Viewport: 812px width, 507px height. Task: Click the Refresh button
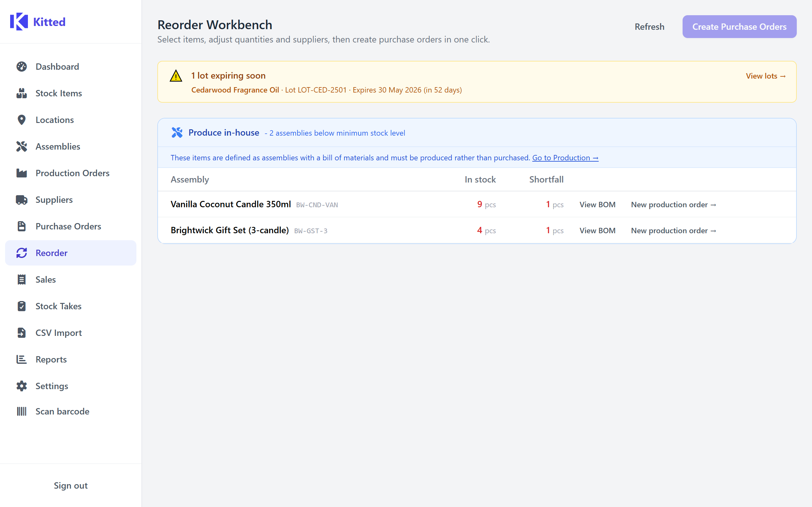pos(649,27)
